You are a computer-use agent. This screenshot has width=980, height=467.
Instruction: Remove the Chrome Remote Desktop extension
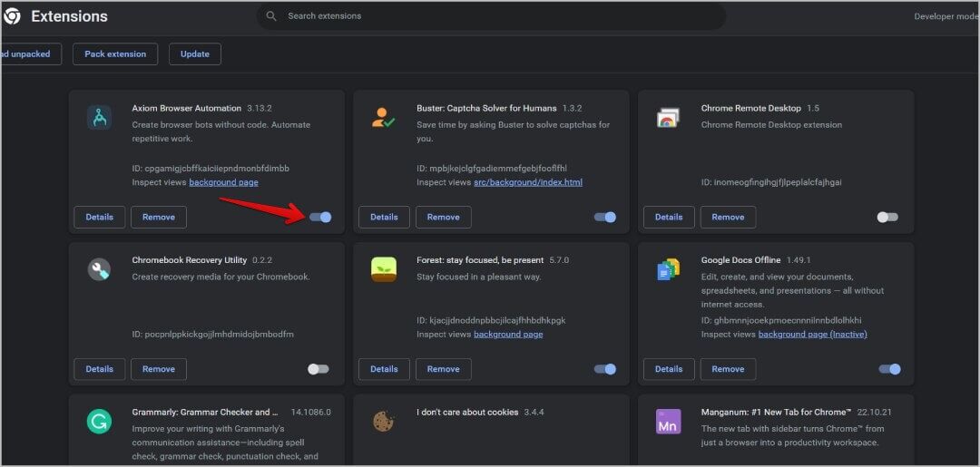pos(728,218)
